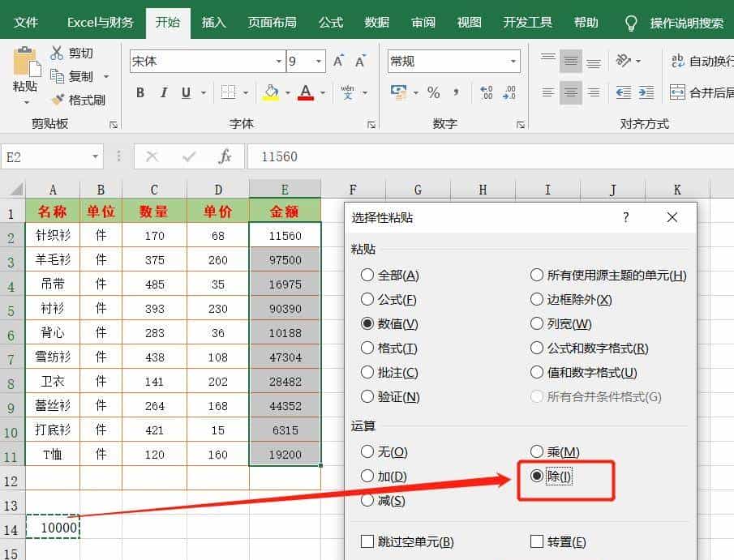
Task: Select the 格式刷 format painter tool
Action: [81, 101]
